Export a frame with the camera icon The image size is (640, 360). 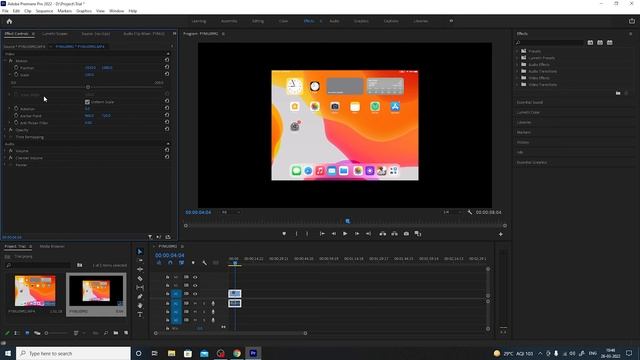coord(406,234)
